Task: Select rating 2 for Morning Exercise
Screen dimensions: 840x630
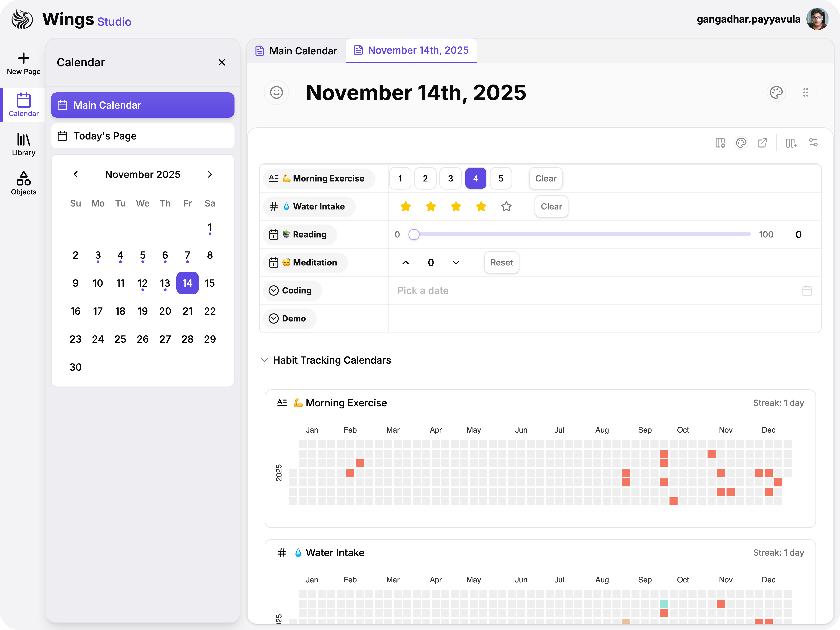Action: click(x=425, y=178)
